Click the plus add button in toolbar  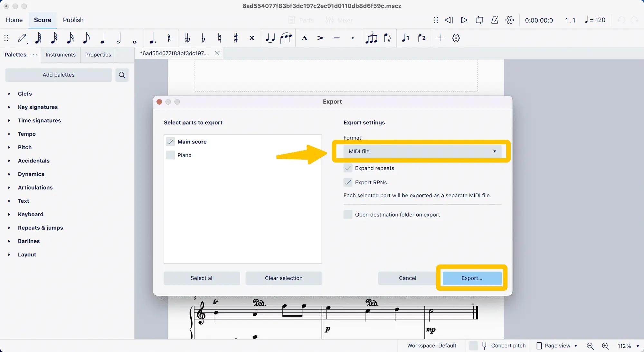click(440, 38)
